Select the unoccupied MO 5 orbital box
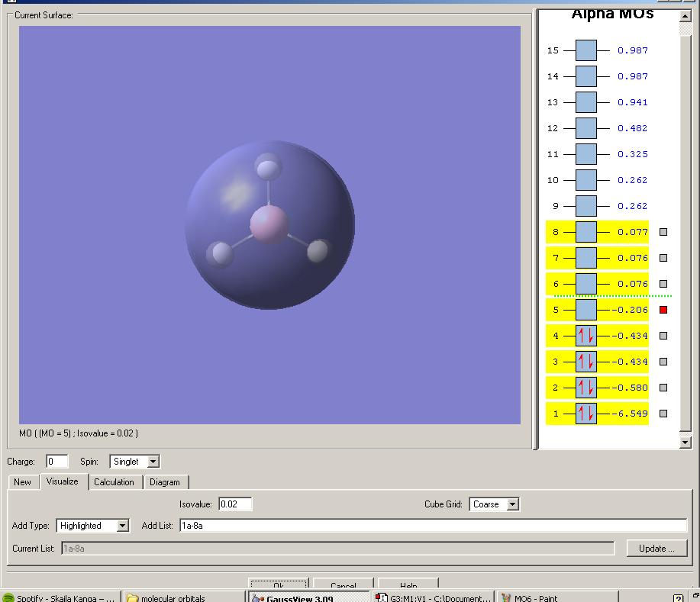The width and height of the screenshot is (700, 602). coord(585,310)
